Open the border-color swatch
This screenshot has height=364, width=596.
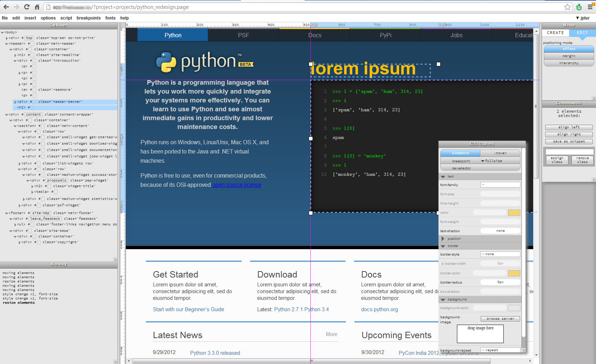click(x=514, y=273)
